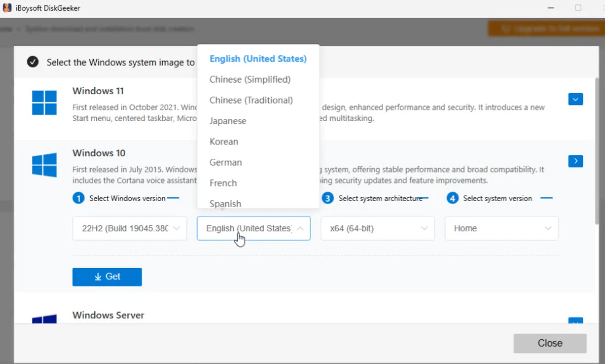Click step badge 1 for Select Windows version

coord(78,198)
